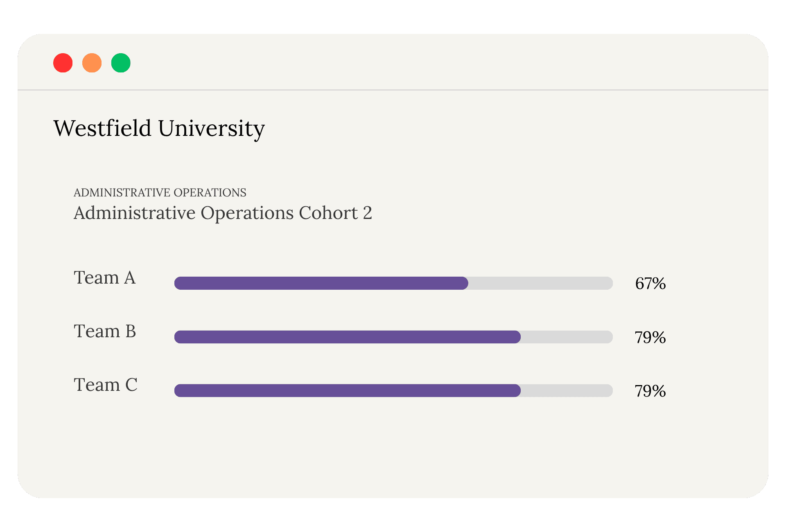The image size is (786, 532).
Task: Click the green maximize window dot
Action: [121, 63]
